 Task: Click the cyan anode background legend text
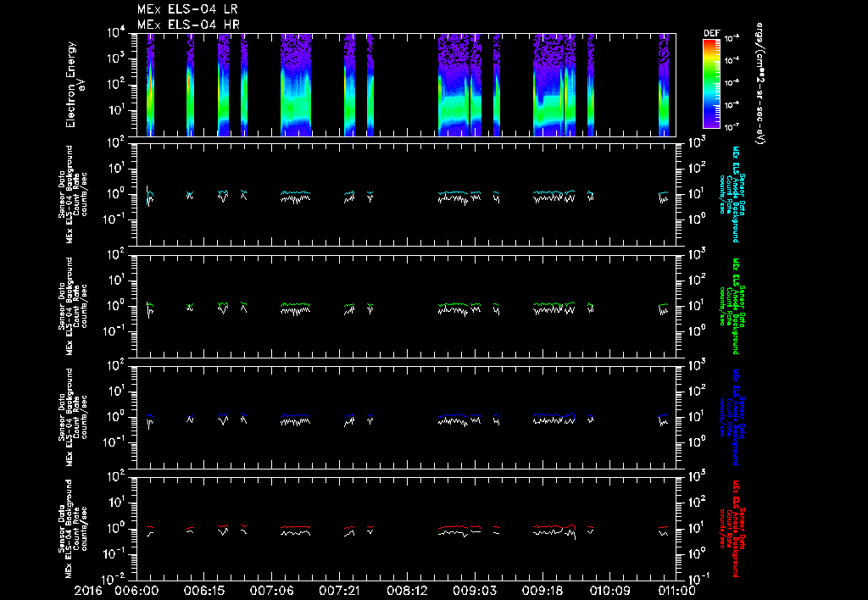(x=732, y=194)
